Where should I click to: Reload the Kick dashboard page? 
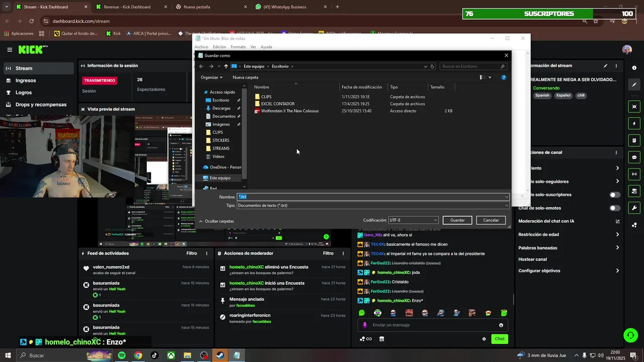click(32, 21)
